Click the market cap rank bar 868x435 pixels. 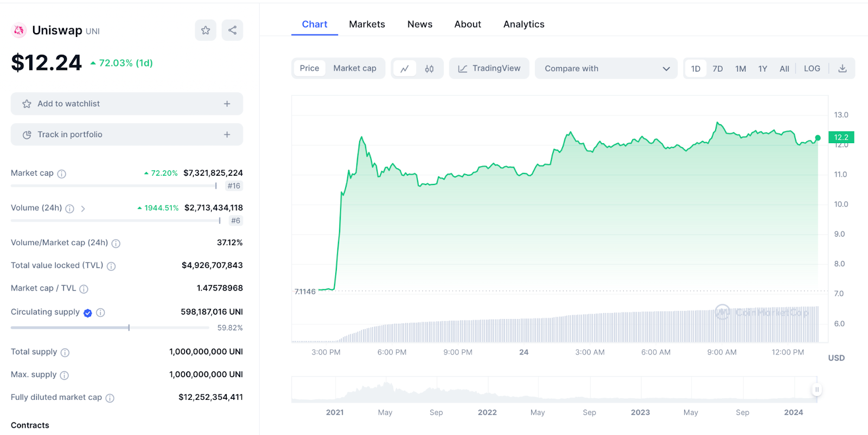click(x=114, y=186)
